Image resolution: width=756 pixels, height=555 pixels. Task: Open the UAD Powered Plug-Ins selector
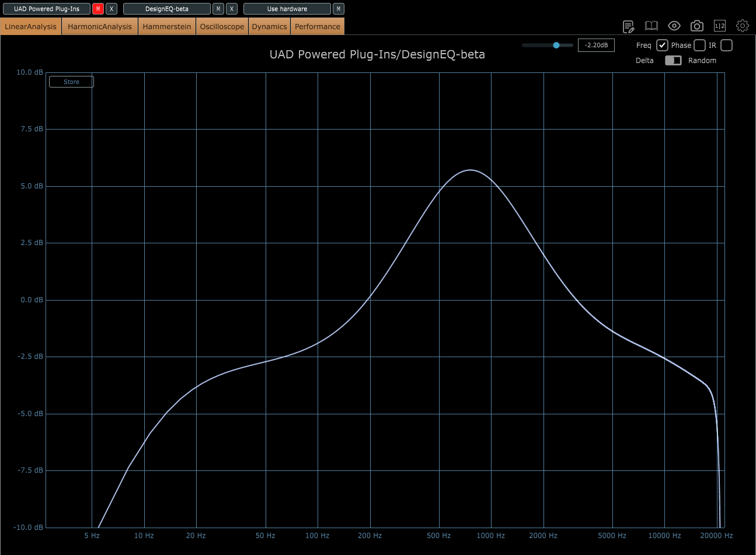[47, 9]
